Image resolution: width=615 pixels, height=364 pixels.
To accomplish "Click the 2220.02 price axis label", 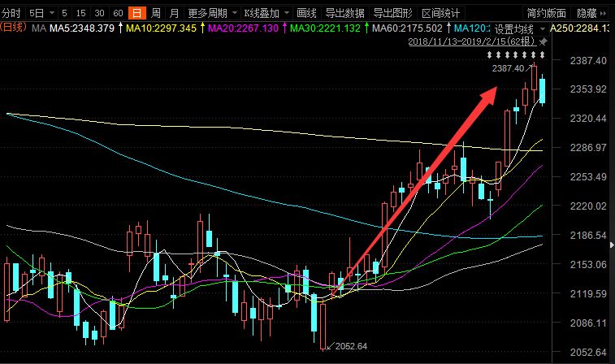I will pos(588,206).
